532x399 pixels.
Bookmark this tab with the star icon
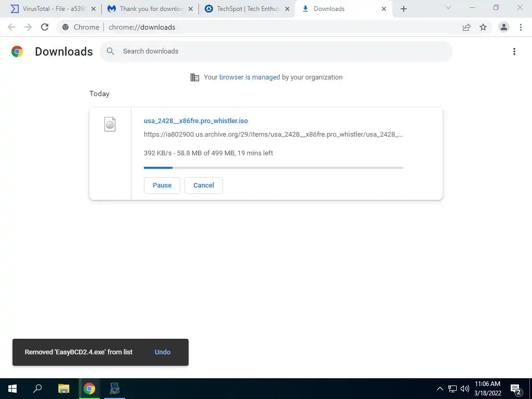point(483,27)
